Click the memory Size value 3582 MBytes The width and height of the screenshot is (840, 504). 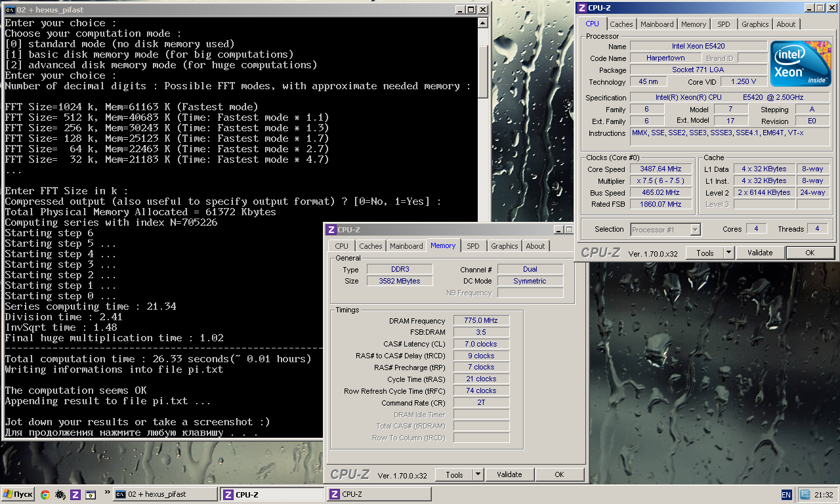pos(400,281)
